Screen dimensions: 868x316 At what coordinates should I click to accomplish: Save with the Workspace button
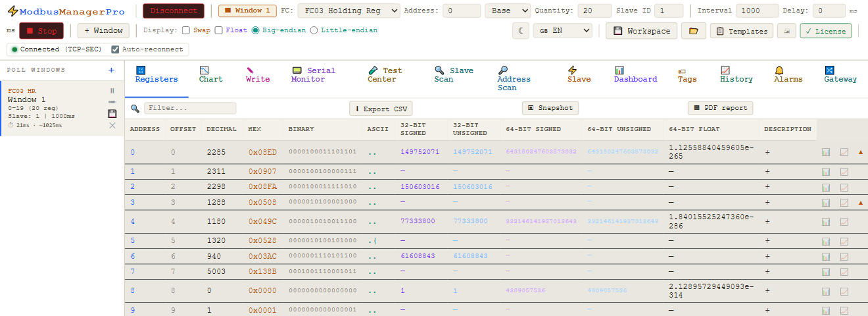[641, 31]
